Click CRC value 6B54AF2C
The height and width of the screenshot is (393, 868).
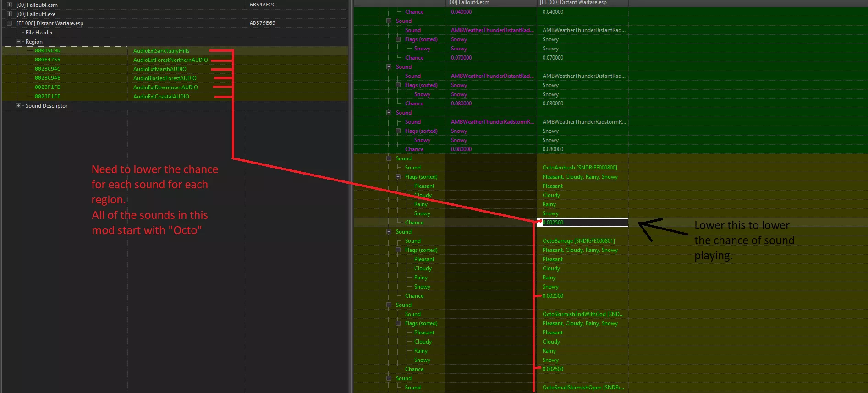tap(263, 5)
